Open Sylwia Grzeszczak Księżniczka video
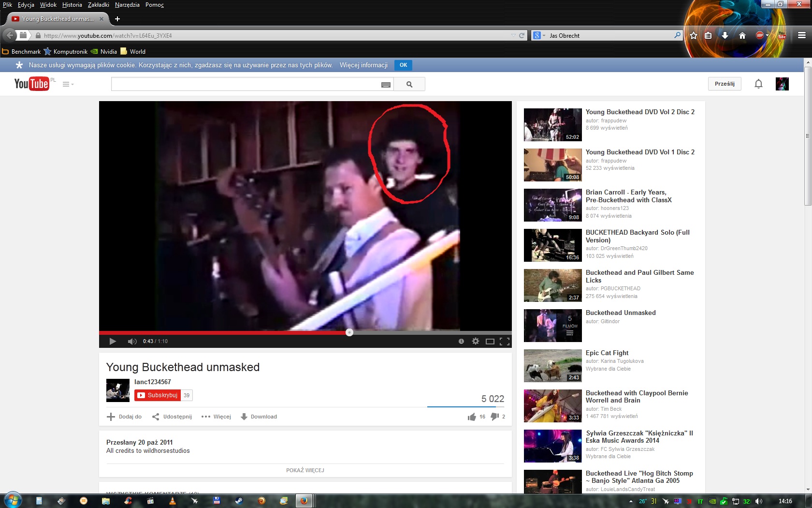This screenshot has width=812, height=508. coord(639,437)
